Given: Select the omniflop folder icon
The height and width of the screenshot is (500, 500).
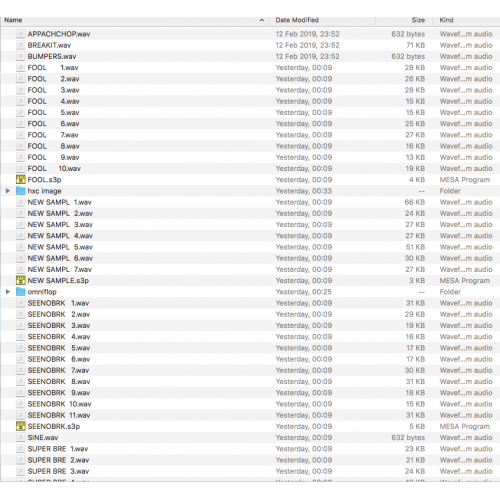Looking at the screenshot, I should [x=21, y=292].
